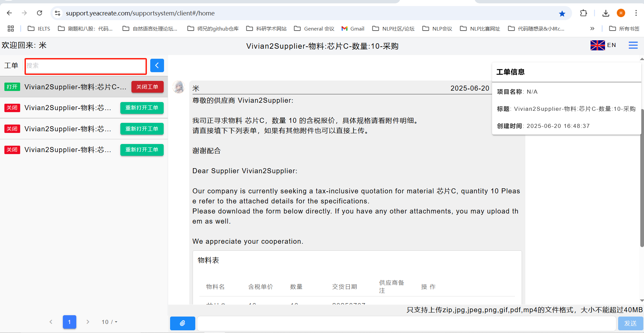Viewport: 644px width, 333px height.
Task: Bookmark page using the star icon
Action: point(562,13)
